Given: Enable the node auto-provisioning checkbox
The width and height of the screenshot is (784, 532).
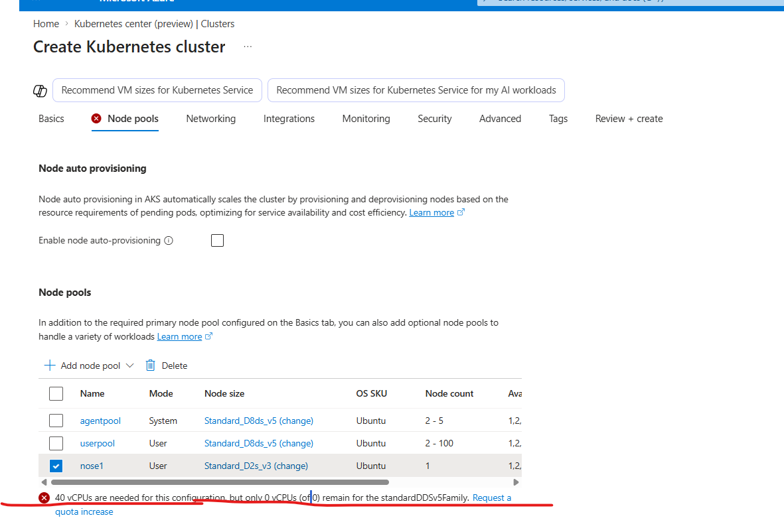Looking at the screenshot, I should coord(218,241).
